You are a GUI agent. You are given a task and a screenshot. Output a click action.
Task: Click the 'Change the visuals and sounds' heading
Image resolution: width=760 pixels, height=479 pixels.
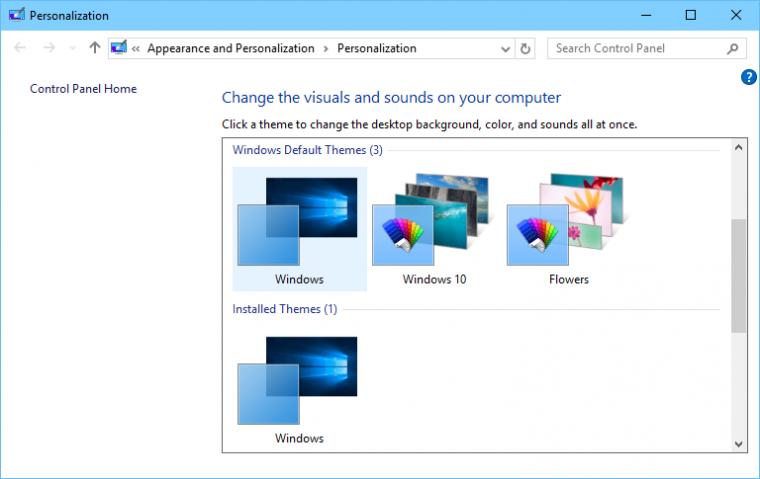391,98
